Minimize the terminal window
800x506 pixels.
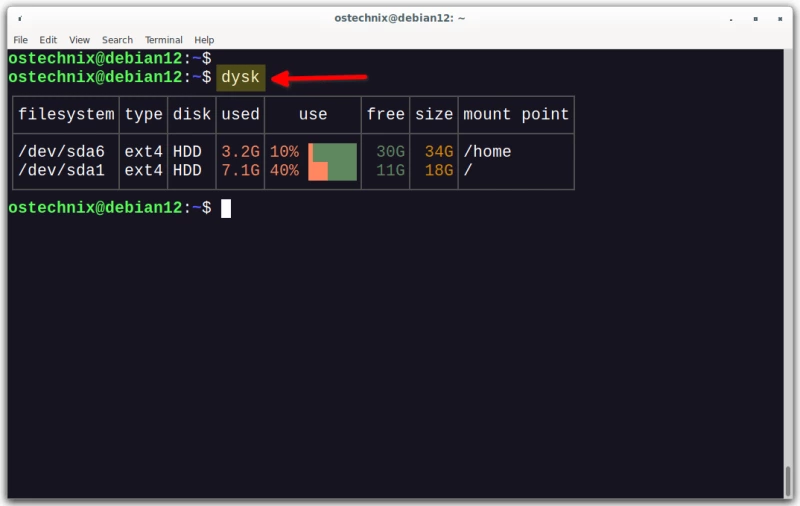[731, 19]
